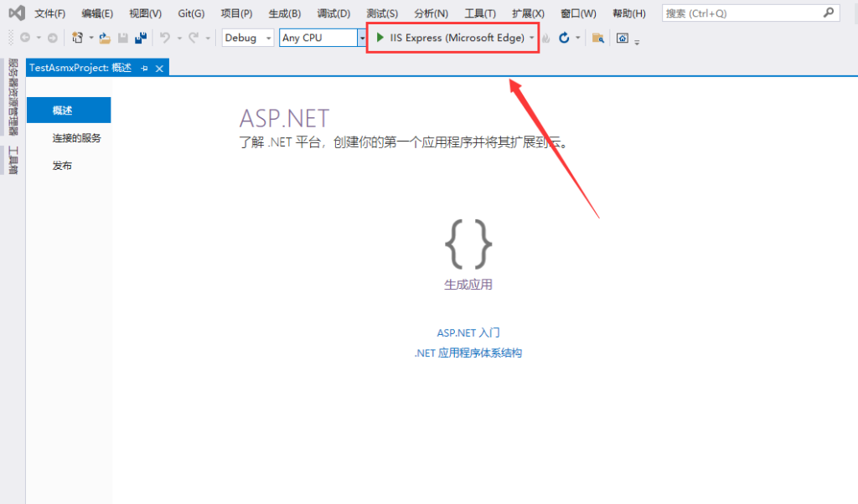Screen dimensions: 858x504
Task: Click the find in files folder icon
Action: point(598,38)
